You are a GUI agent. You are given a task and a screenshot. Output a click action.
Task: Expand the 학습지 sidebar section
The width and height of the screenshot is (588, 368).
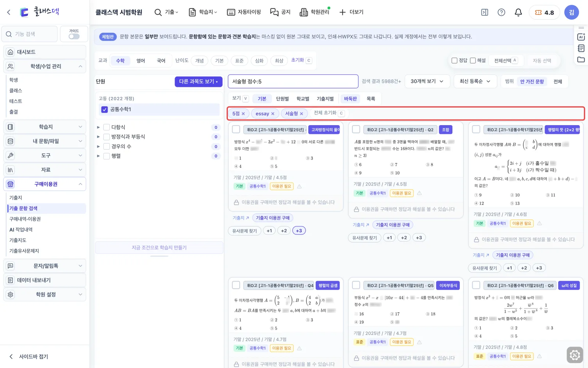pos(45,127)
